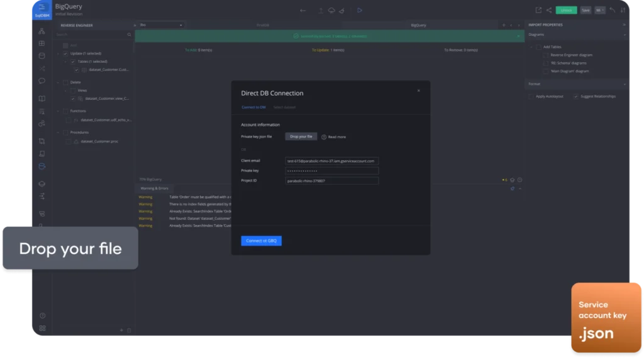Click the share icon in top bar
The height and width of the screenshot is (358, 644).
(x=548, y=10)
